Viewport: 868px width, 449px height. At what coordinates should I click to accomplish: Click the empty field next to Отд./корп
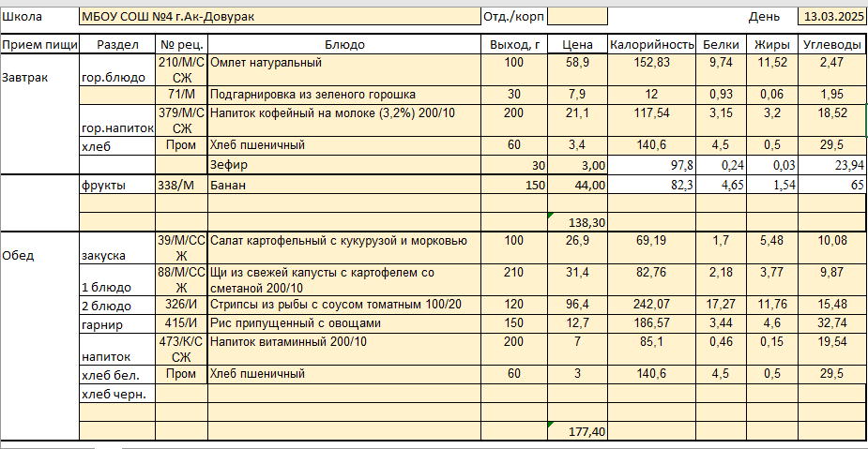tap(577, 17)
